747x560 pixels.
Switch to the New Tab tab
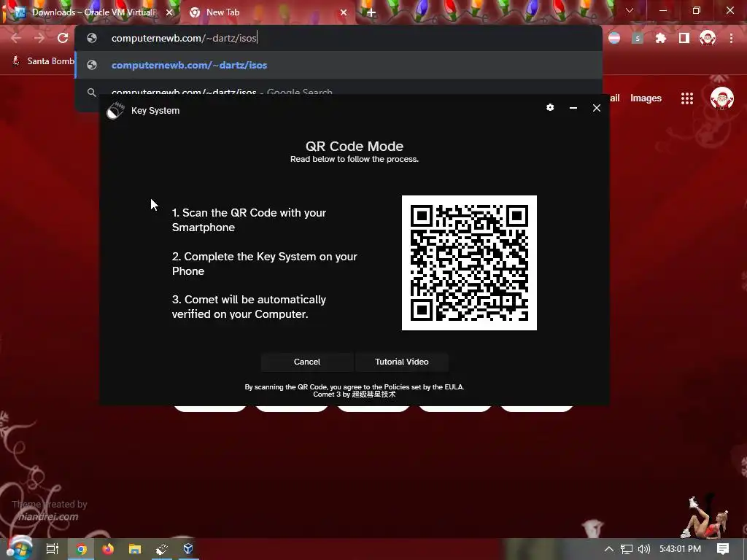coord(267,12)
